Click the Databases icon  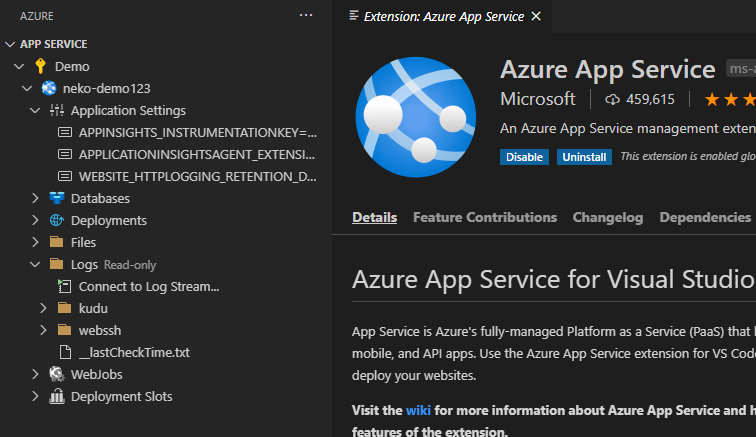56,198
